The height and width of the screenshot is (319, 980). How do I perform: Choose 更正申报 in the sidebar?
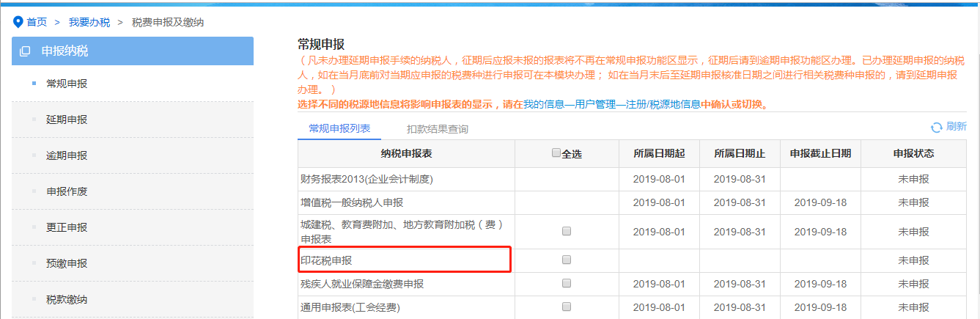tap(67, 227)
